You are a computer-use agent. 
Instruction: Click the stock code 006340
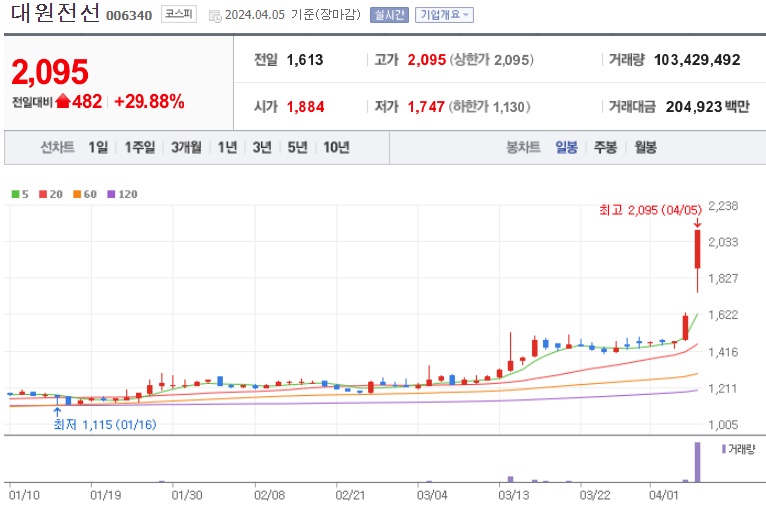(x=129, y=16)
